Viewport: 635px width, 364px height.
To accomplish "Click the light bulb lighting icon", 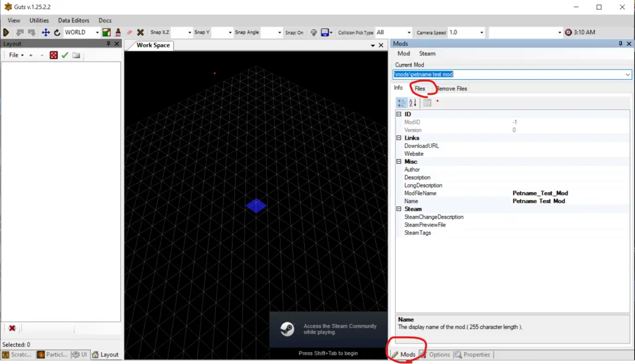I will tap(314, 32).
